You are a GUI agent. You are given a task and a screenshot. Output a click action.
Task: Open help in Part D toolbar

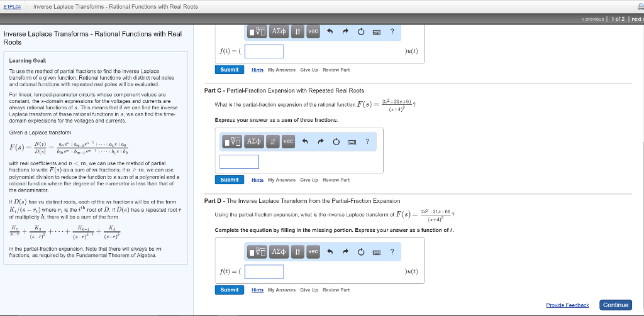pyautogui.click(x=392, y=252)
